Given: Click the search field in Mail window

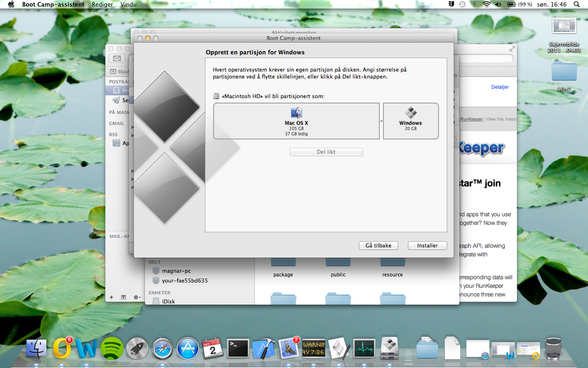Looking at the screenshot, I should (486, 58).
